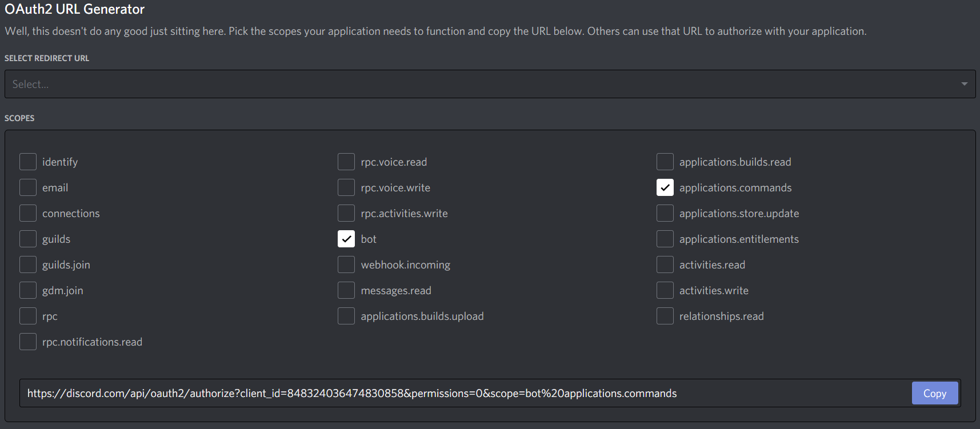Viewport: 980px width, 429px height.
Task: Tick the rpc.notifications.read checkbox
Action: (x=28, y=342)
